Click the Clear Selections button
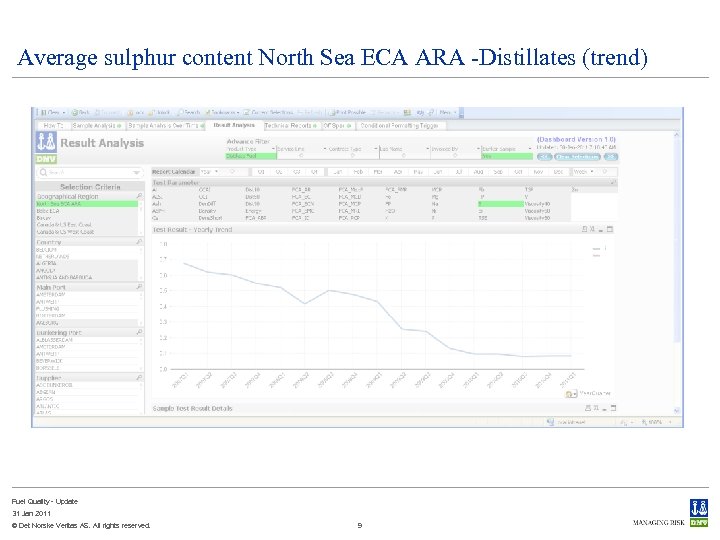The width and height of the screenshot is (720, 540). pyautogui.click(x=577, y=157)
